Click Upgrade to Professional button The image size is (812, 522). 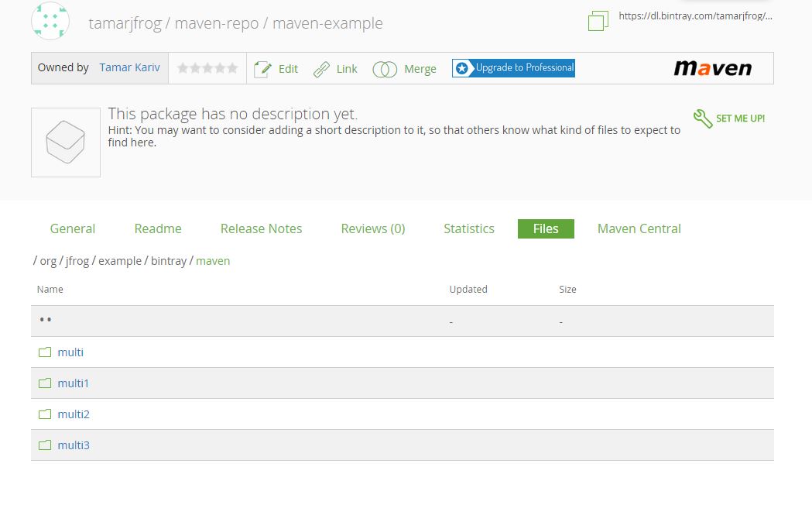514,68
